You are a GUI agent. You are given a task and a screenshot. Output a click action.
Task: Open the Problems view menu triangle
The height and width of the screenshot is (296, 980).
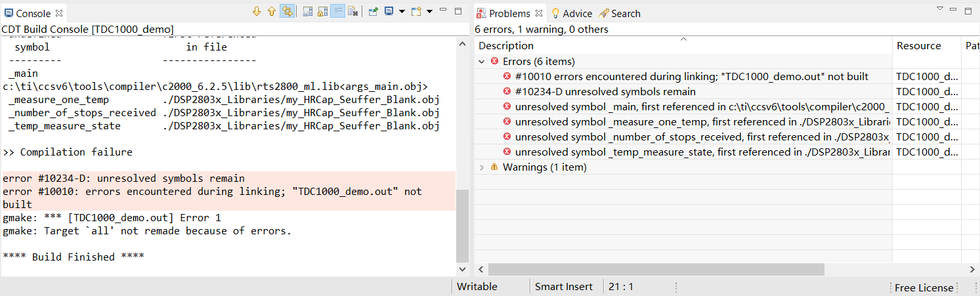939,9
